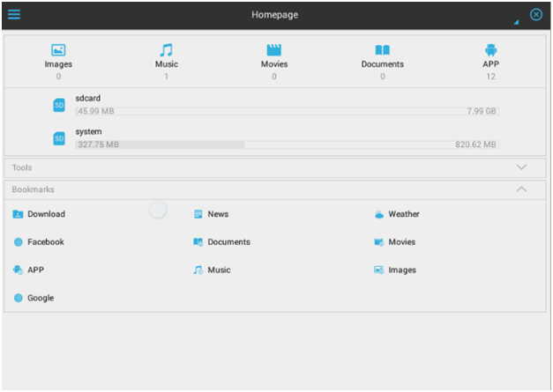The width and height of the screenshot is (553, 392).
Task: Open the Facebook globe bookmark icon
Action: pos(18,242)
